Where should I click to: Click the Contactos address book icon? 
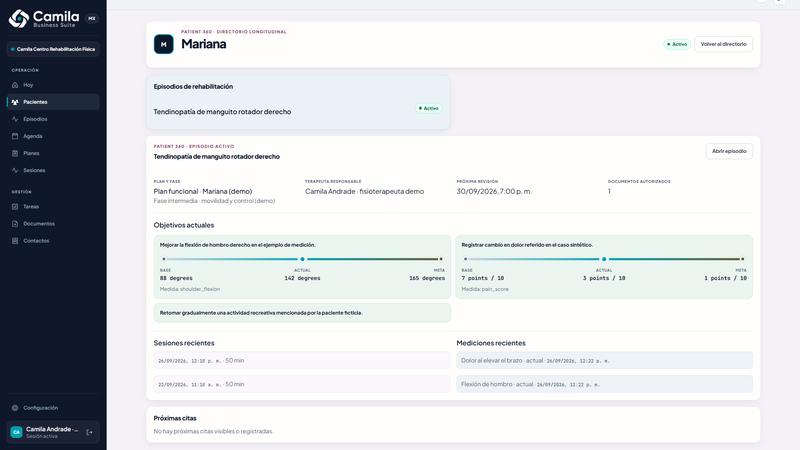click(15, 241)
